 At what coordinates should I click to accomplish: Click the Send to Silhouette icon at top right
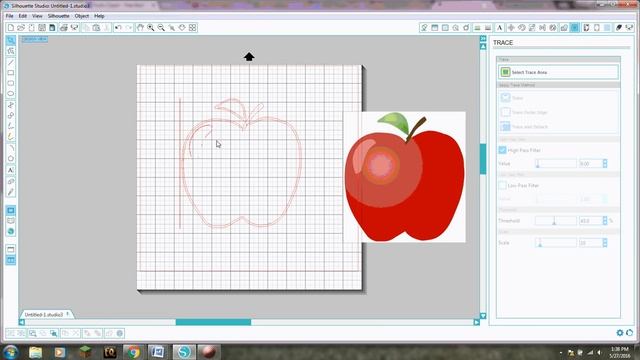(x=629, y=27)
